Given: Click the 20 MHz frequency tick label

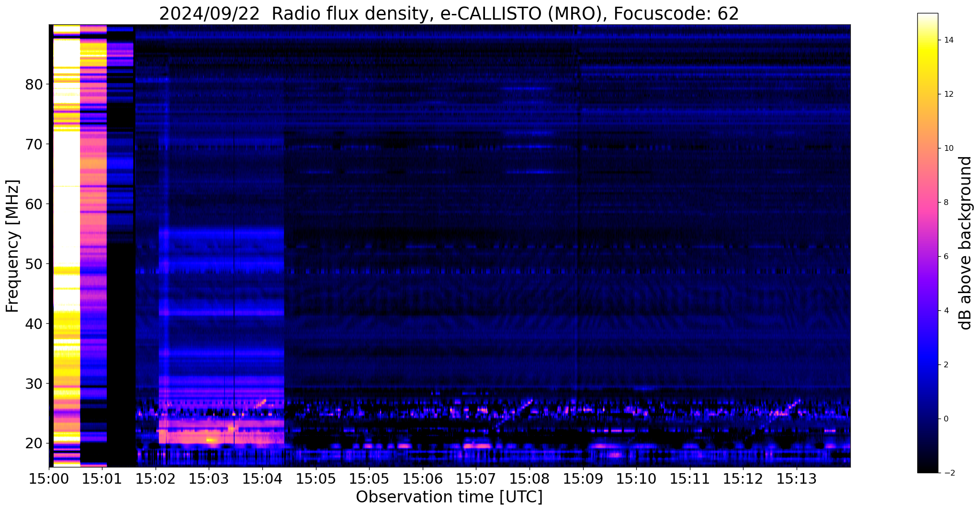Looking at the screenshot, I should [x=34, y=443].
